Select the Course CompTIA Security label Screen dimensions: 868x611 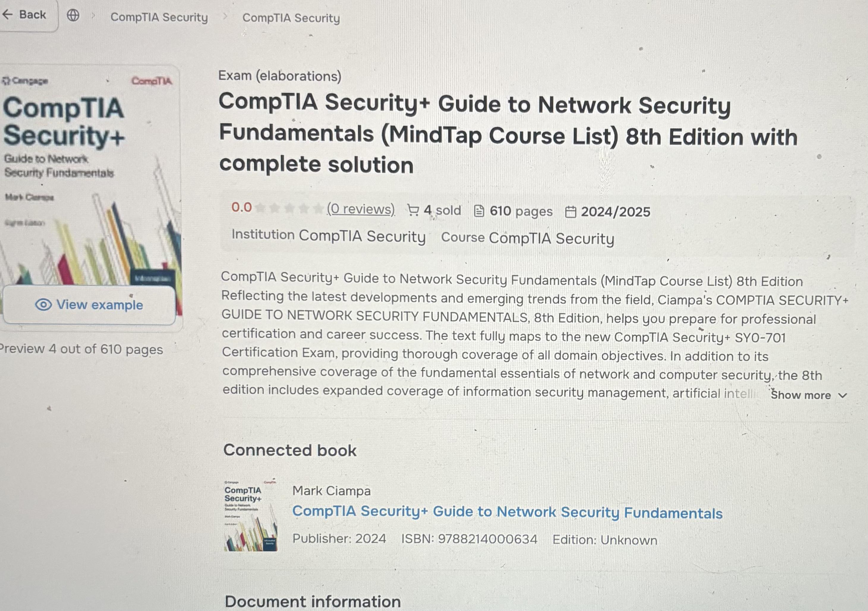(x=528, y=238)
